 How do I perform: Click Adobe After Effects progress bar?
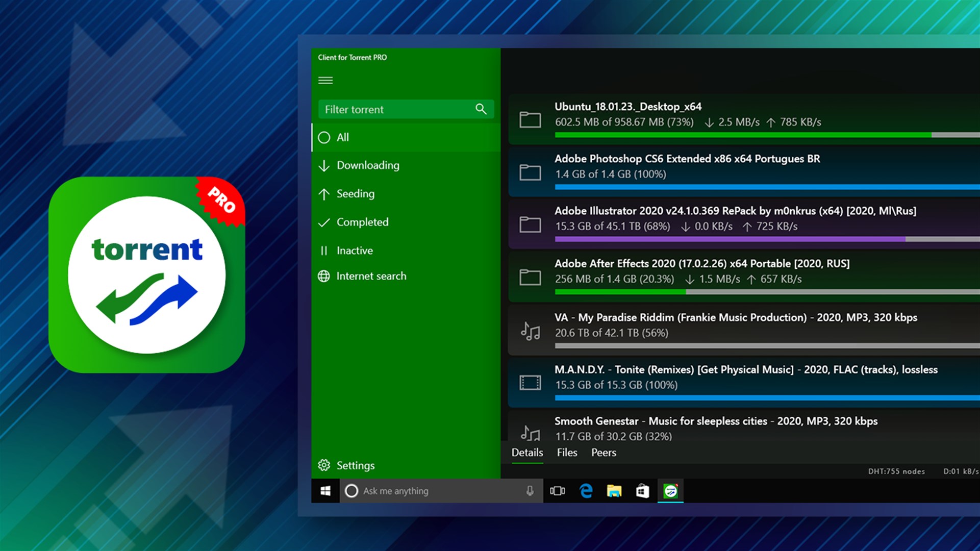765,292
